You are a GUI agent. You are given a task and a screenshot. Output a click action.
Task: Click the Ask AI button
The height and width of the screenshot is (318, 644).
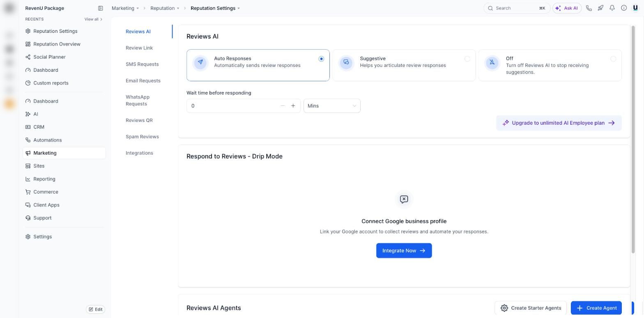click(x=567, y=8)
